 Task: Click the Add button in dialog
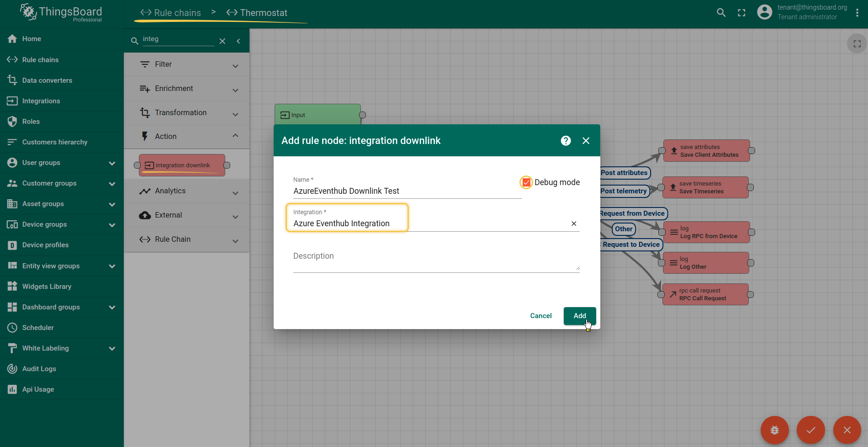[580, 316]
